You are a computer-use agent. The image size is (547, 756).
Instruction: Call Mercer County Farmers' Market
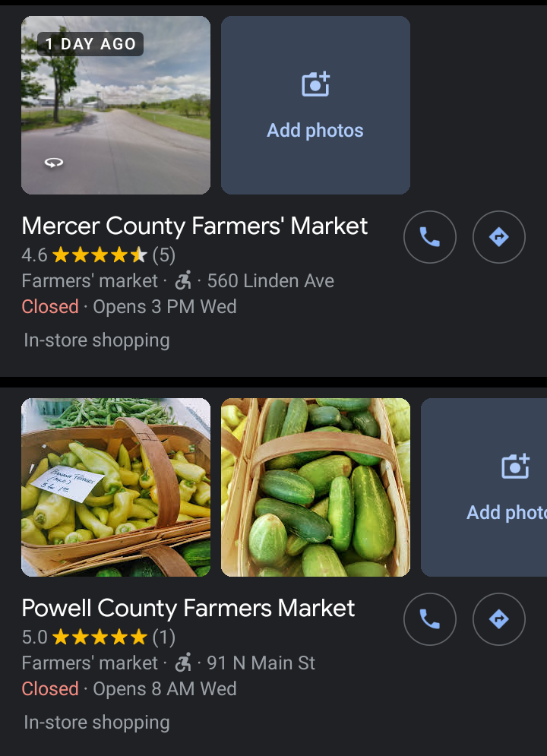coord(429,238)
